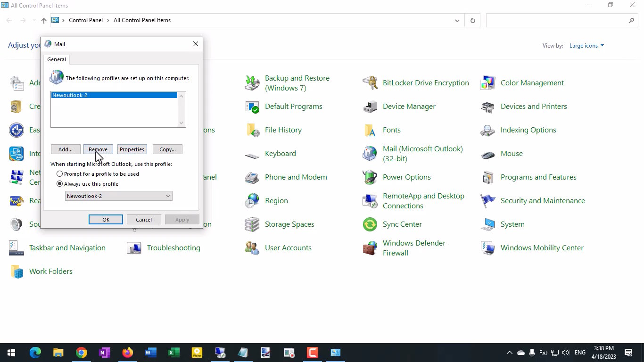Screen dimensions: 644x362
Task: Click the 'Control Panel' breadcrumb
Action: [x=86, y=20]
